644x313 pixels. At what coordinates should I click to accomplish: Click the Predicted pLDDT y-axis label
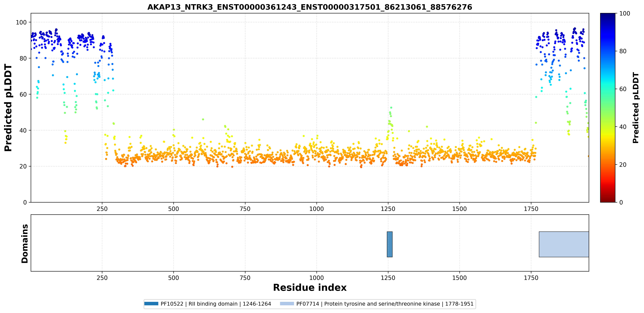click(x=8, y=108)
